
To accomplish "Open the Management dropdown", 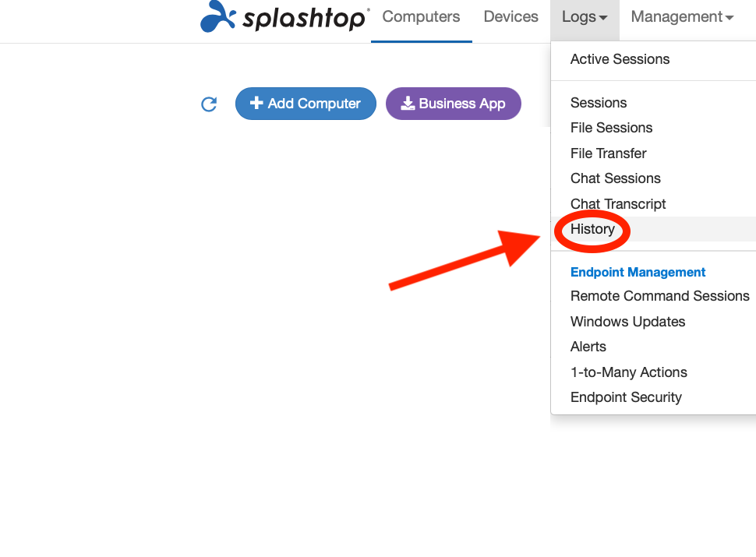I will point(682,17).
